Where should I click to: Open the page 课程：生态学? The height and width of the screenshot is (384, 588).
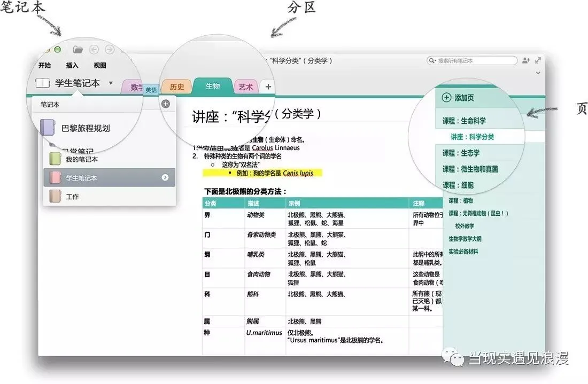(461, 153)
